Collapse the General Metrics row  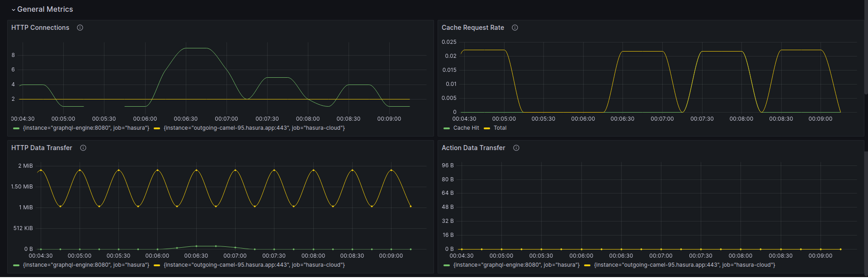point(14,9)
